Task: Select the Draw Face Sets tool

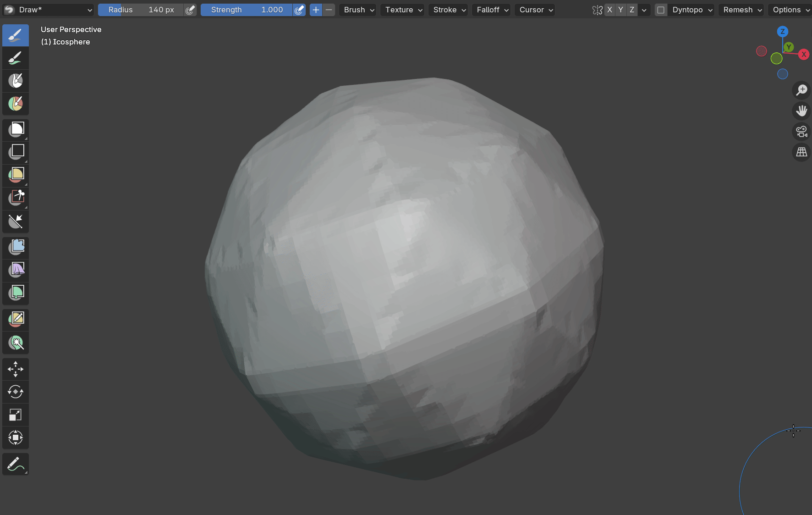Action: pos(16,104)
